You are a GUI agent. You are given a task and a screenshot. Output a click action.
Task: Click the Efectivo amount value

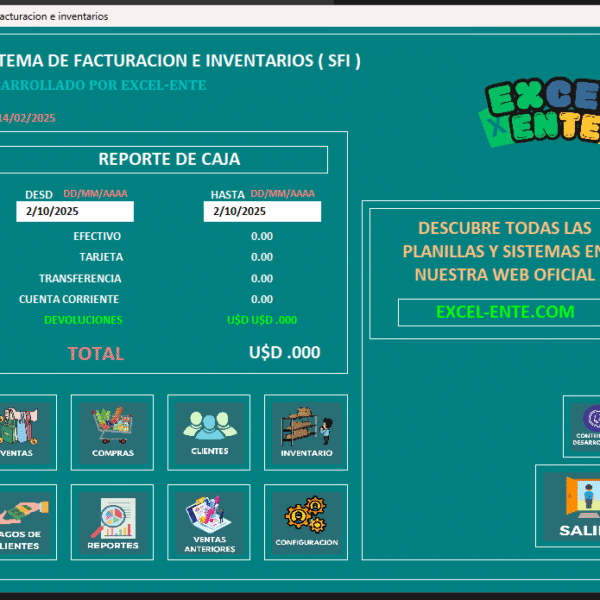pos(262,236)
